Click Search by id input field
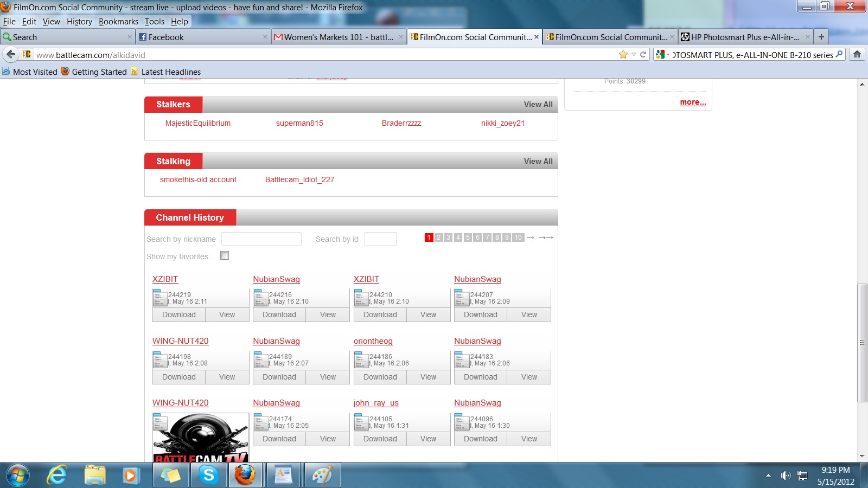This screenshot has height=488, width=868. (380, 239)
